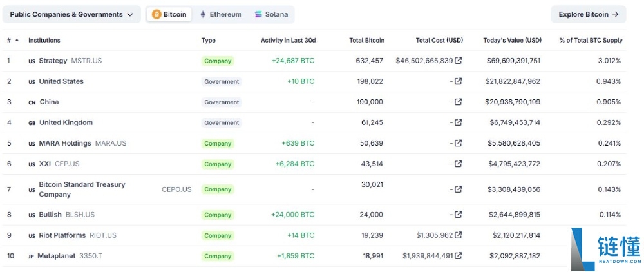
Task: Click the Government tag in United Kingdom row
Action: pos(222,122)
